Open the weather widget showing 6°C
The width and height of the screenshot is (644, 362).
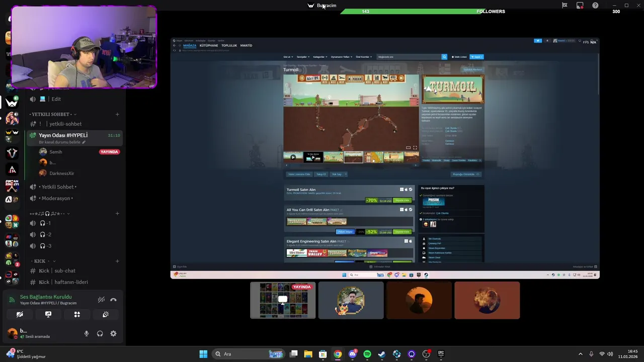(x=26, y=354)
